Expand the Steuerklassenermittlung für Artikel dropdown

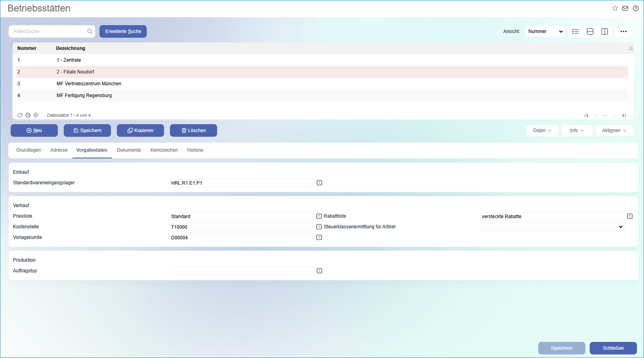pyautogui.click(x=552, y=227)
